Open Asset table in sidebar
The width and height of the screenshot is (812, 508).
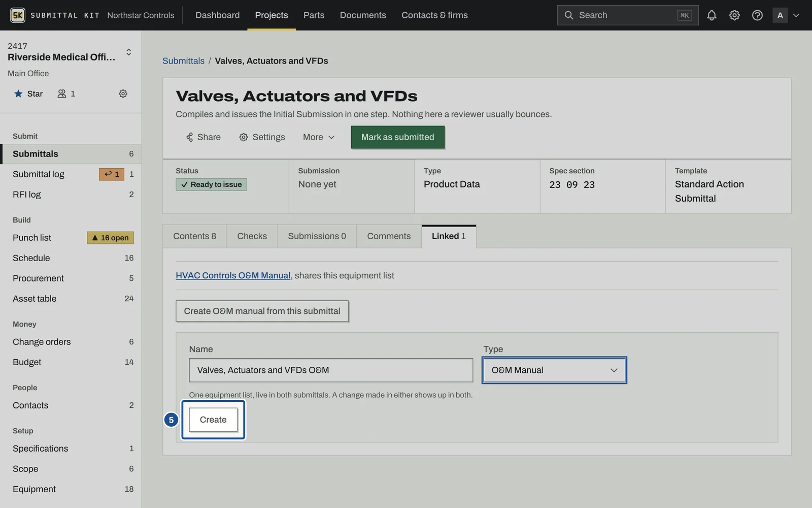(x=71, y=299)
